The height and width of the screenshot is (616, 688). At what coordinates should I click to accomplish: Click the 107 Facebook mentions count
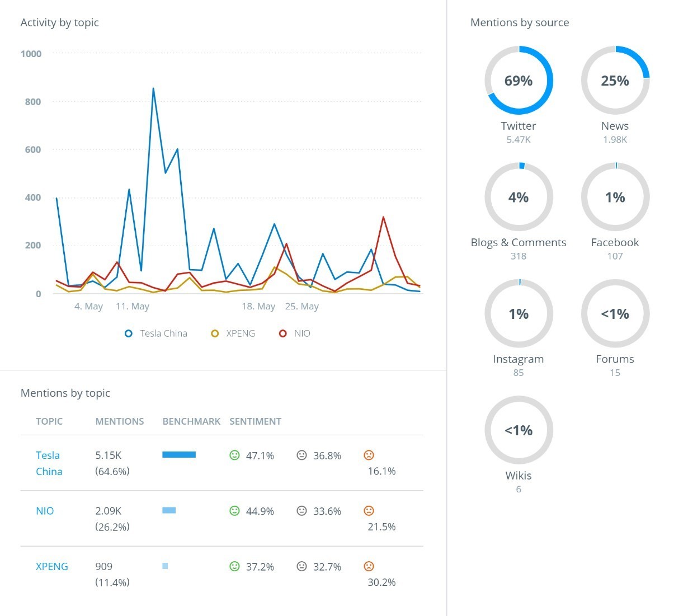point(615,256)
